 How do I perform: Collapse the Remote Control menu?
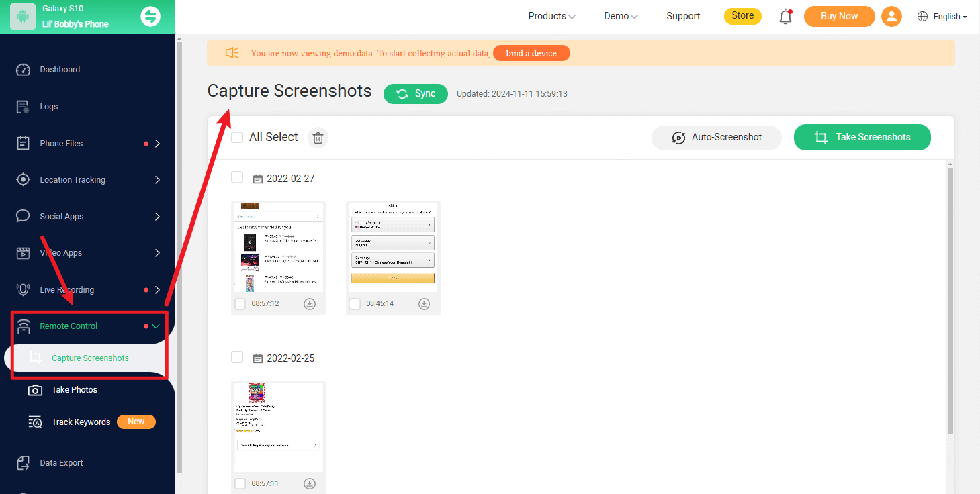point(156,326)
